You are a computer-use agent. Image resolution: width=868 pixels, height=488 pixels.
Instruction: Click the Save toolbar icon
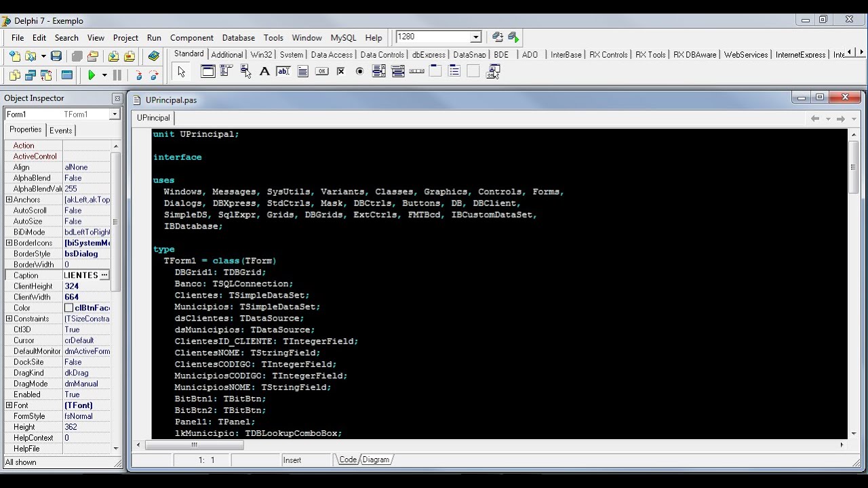56,56
